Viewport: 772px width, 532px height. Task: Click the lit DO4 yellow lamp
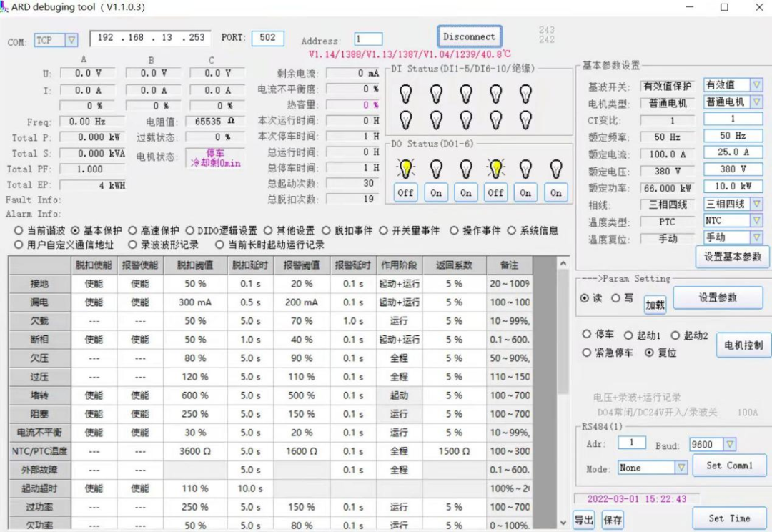point(495,169)
